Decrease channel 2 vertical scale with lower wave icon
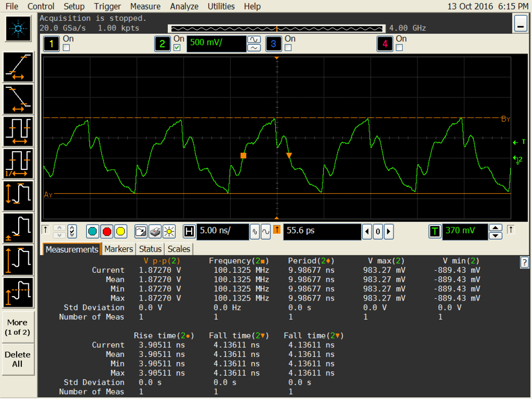The height and width of the screenshot is (399, 532). 254,48
